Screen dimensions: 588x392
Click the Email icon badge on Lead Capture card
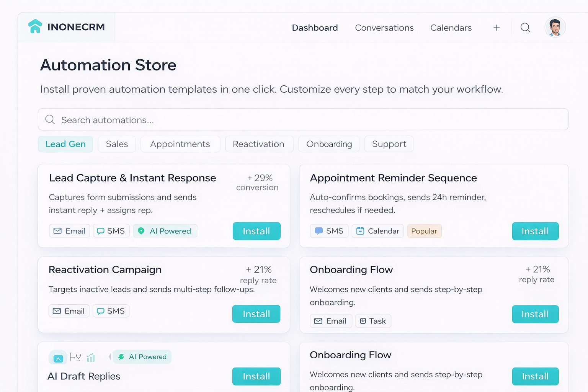pos(58,231)
